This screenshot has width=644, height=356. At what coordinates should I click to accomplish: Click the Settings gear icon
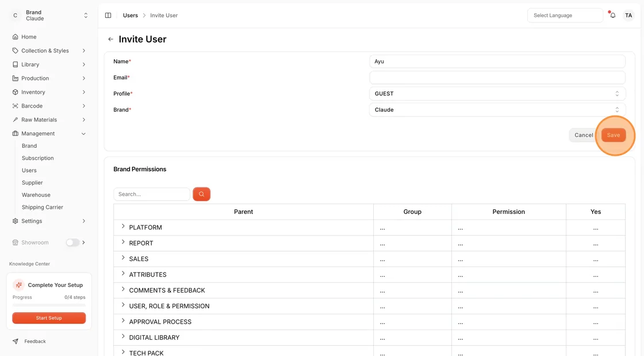click(15, 221)
